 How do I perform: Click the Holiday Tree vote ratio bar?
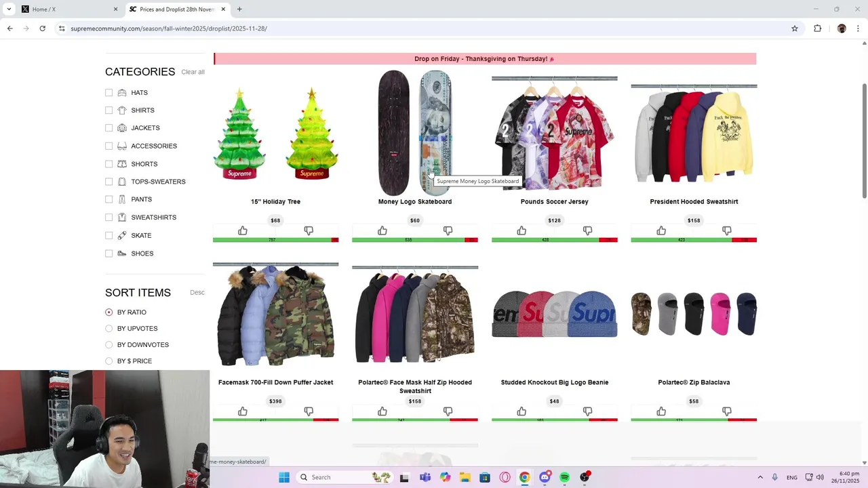[275, 240]
